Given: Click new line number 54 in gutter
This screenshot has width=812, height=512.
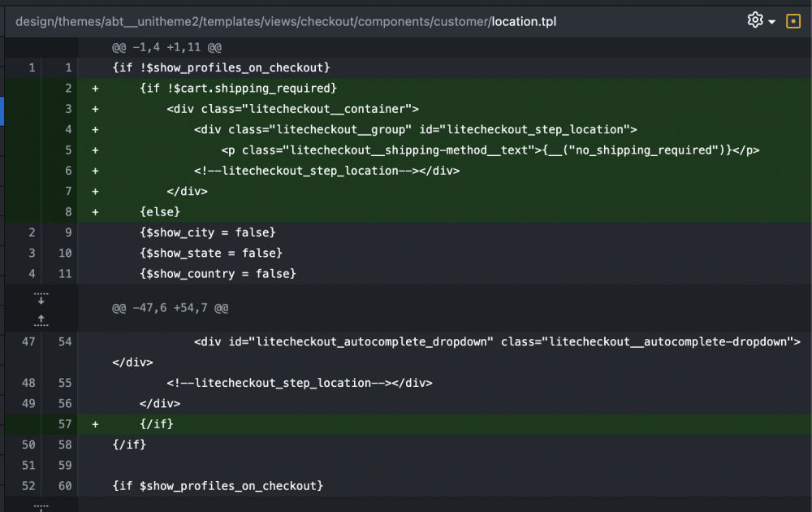Looking at the screenshot, I should pos(65,341).
